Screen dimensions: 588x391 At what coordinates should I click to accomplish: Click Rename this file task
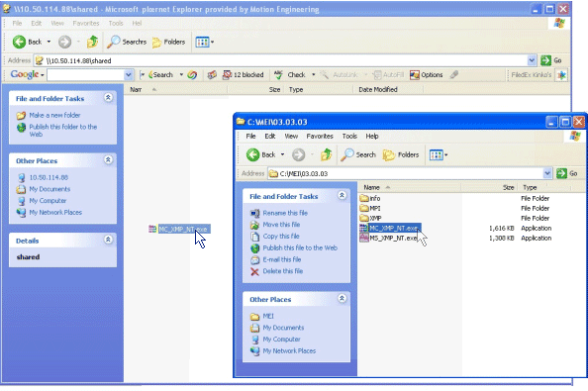pos(285,213)
